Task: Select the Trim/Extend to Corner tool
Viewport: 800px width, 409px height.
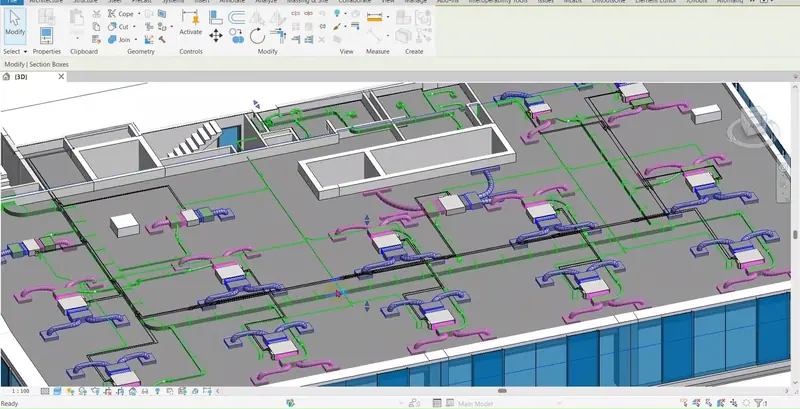Action: (x=278, y=36)
